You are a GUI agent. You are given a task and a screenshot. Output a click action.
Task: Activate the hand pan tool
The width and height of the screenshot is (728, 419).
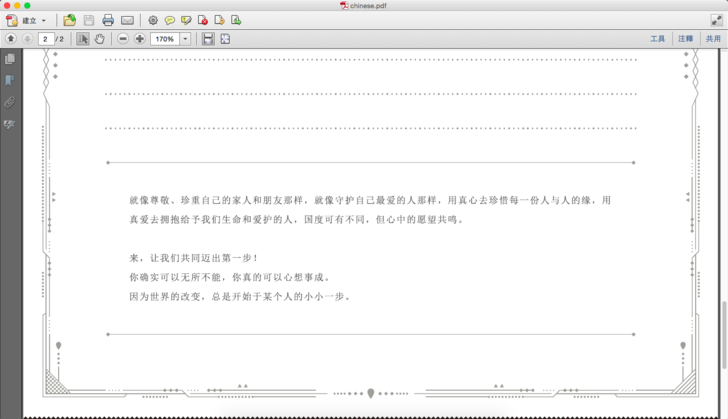tap(99, 39)
